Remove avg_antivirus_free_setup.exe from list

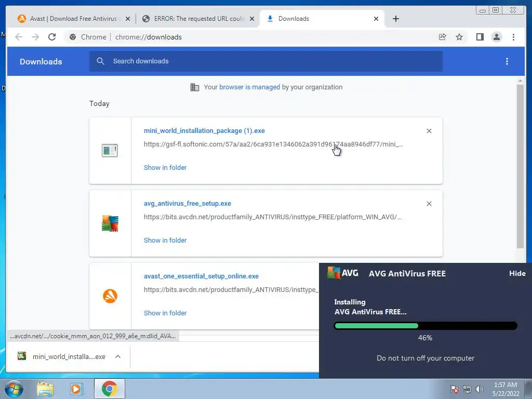[429, 204]
